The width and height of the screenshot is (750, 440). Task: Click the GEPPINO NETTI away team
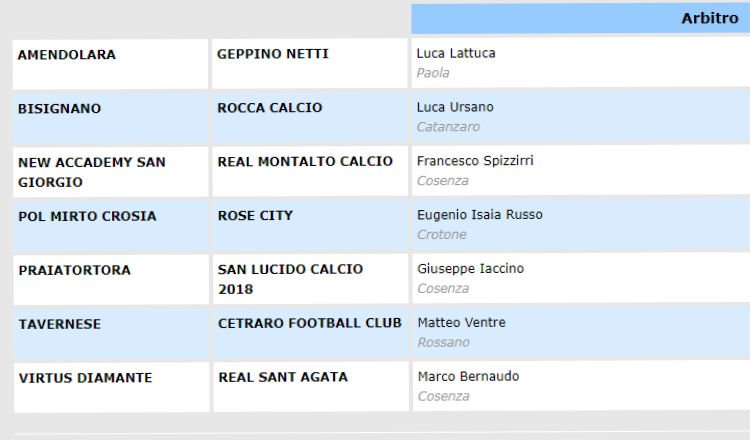pos(272,54)
